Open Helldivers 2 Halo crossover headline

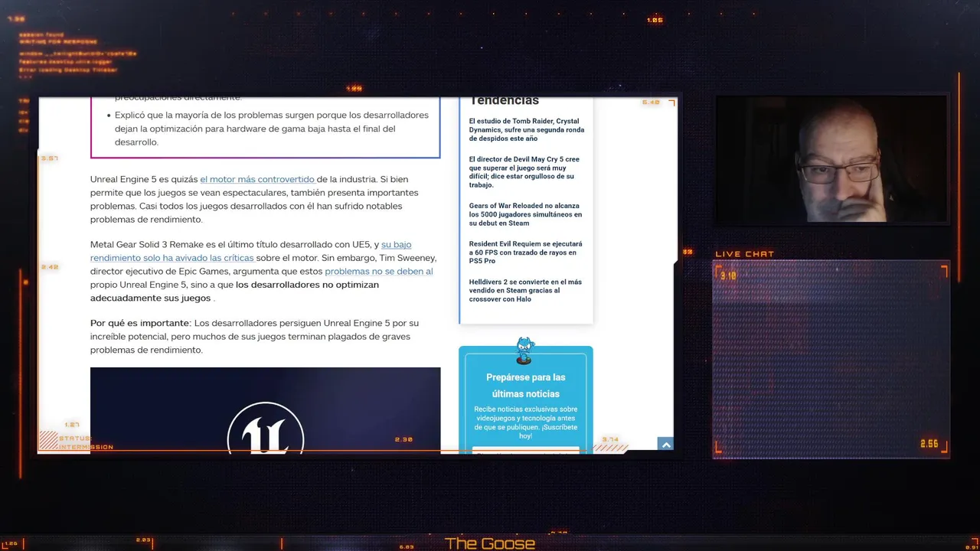[x=525, y=290]
